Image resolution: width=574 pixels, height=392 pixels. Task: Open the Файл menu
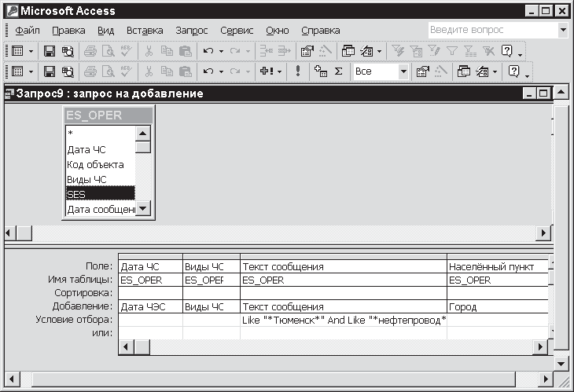pos(27,31)
